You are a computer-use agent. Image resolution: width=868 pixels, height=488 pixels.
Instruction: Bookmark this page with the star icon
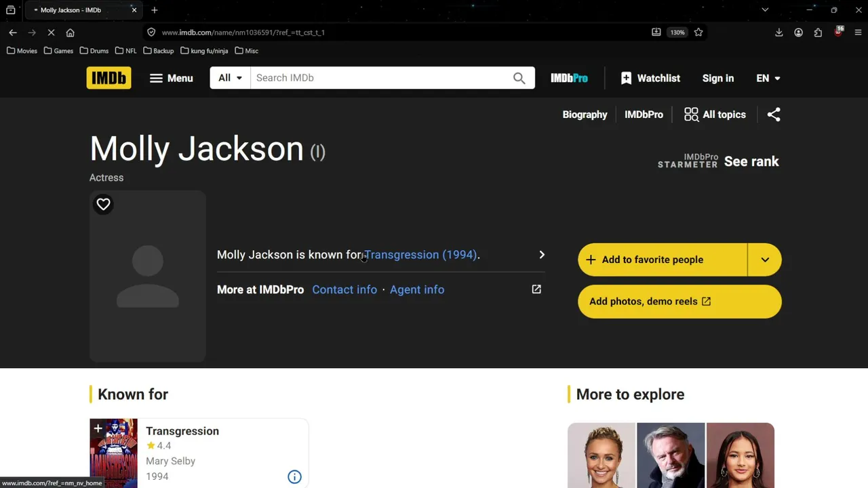click(698, 33)
